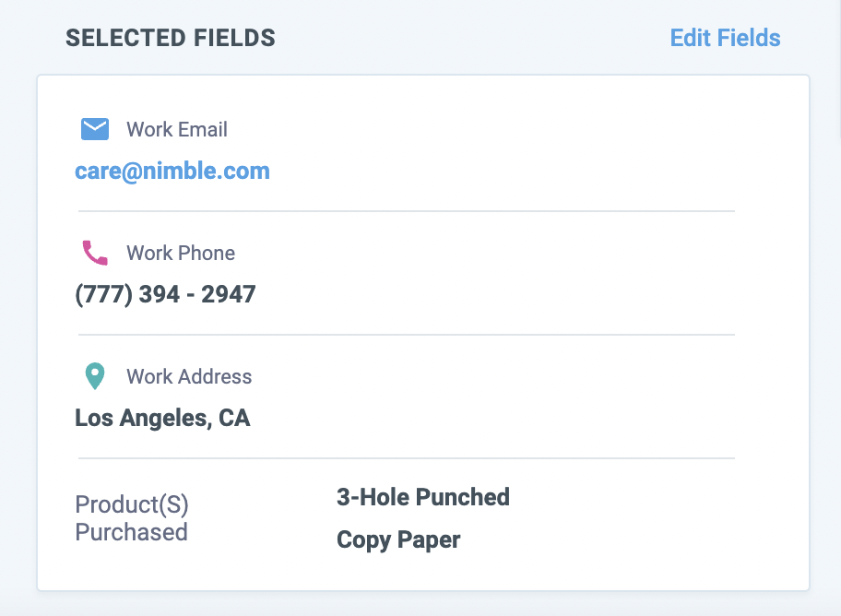Screen dimensions: 841x616
Task: Click the SELECTED FIELDS section heading
Action: click(x=171, y=38)
